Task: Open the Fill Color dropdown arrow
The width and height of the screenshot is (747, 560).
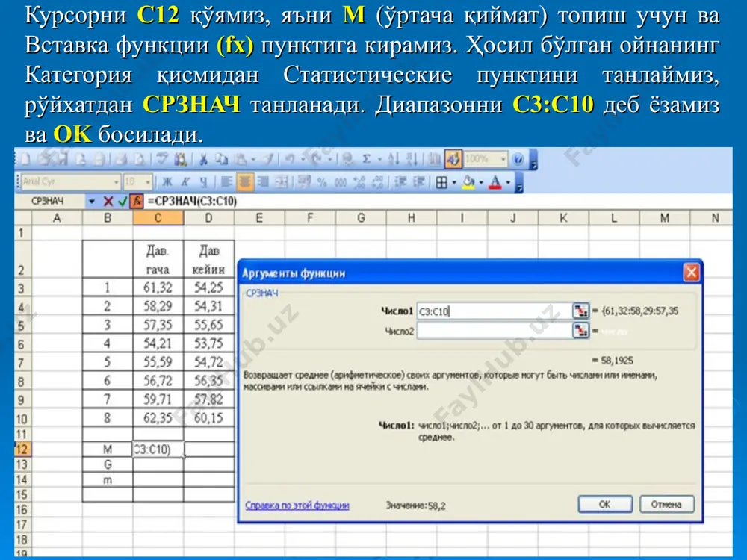Action: (x=481, y=182)
